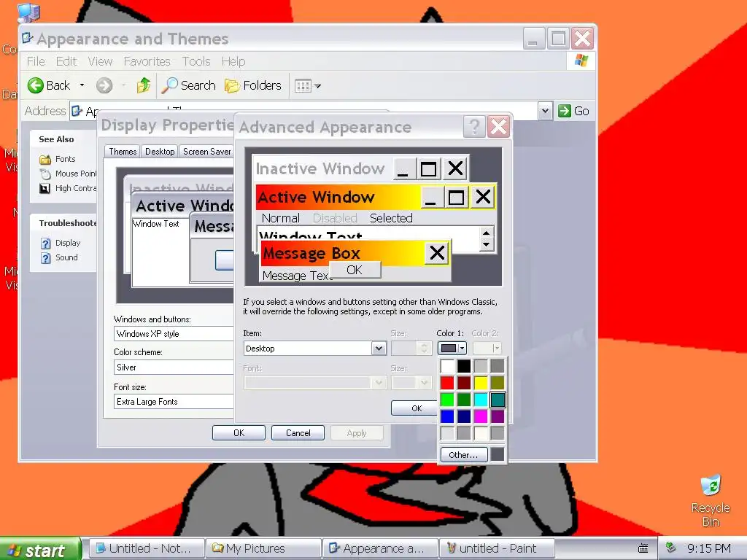Image resolution: width=747 pixels, height=560 pixels.
Task: Pick the yellow color swatch
Action: click(481, 383)
